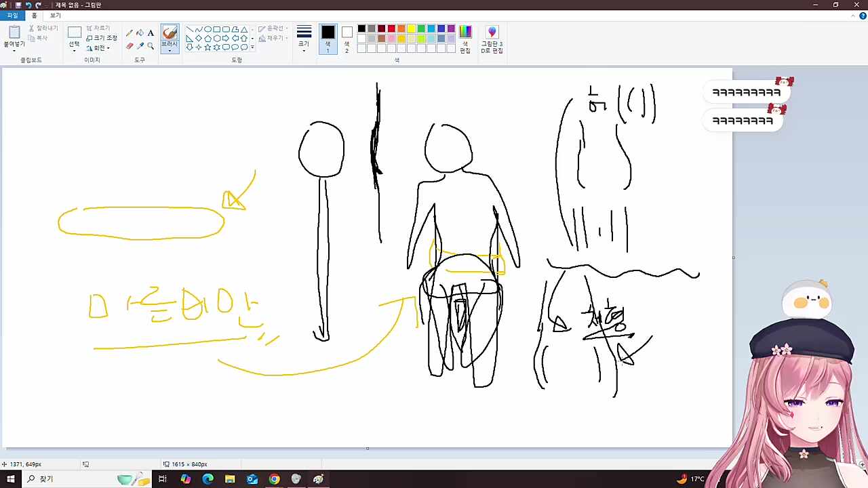This screenshot has width=868, height=488.
Task: Expand the shapes gallery
Action: (252, 47)
